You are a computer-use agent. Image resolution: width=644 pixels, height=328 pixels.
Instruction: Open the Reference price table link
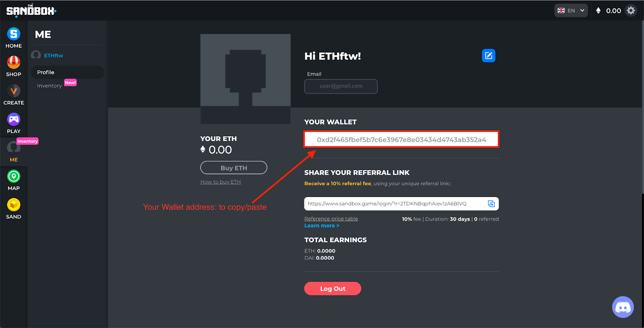click(331, 219)
